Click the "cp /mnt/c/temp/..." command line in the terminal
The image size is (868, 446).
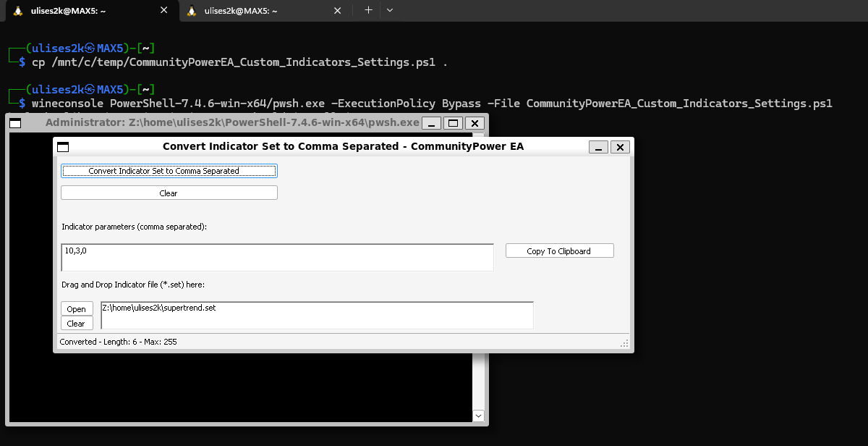tap(239, 62)
